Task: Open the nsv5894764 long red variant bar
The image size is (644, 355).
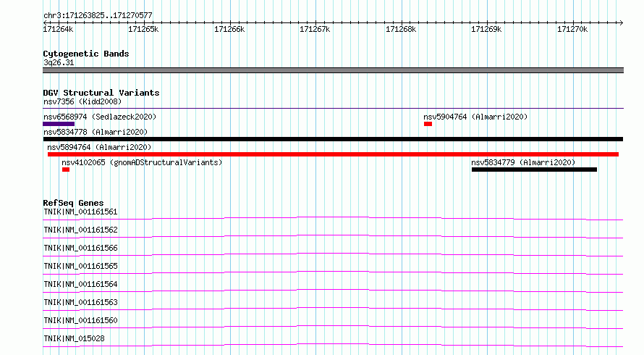Action: coord(333,154)
